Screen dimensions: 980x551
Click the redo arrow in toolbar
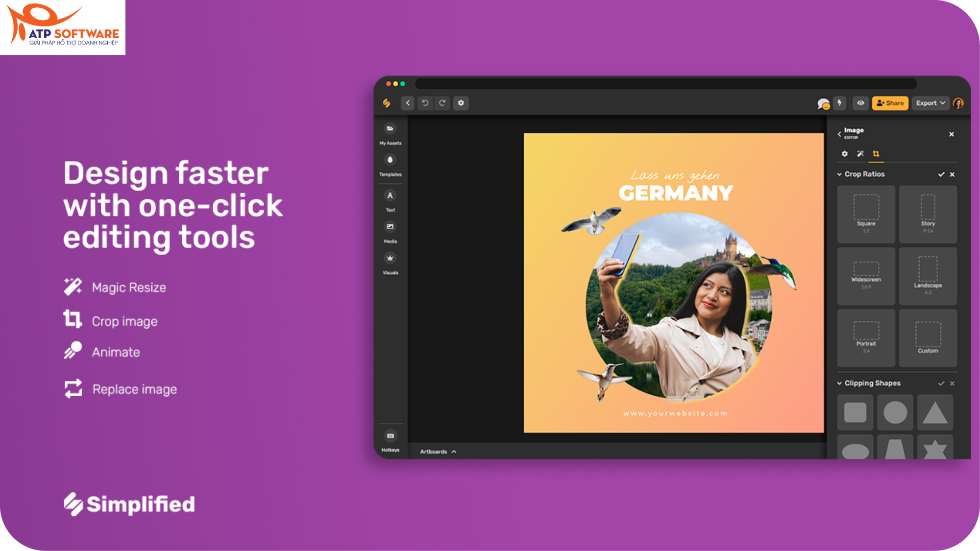pos(442,103)
